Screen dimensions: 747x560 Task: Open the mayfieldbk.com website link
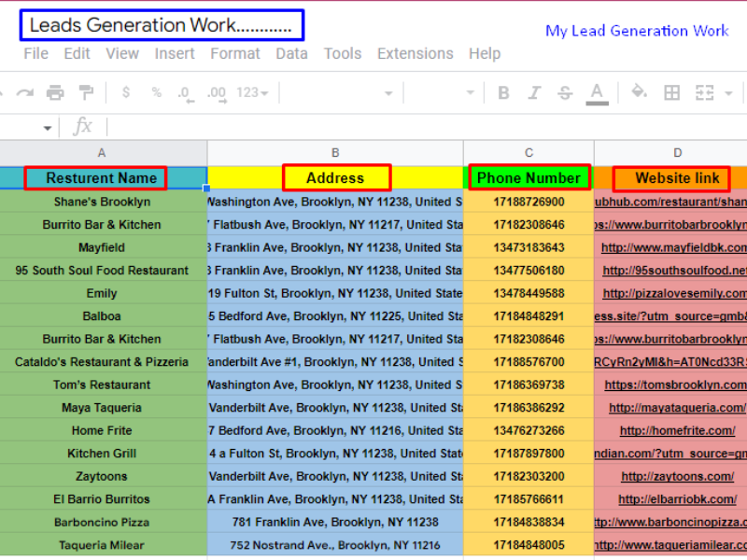(673, 247)
